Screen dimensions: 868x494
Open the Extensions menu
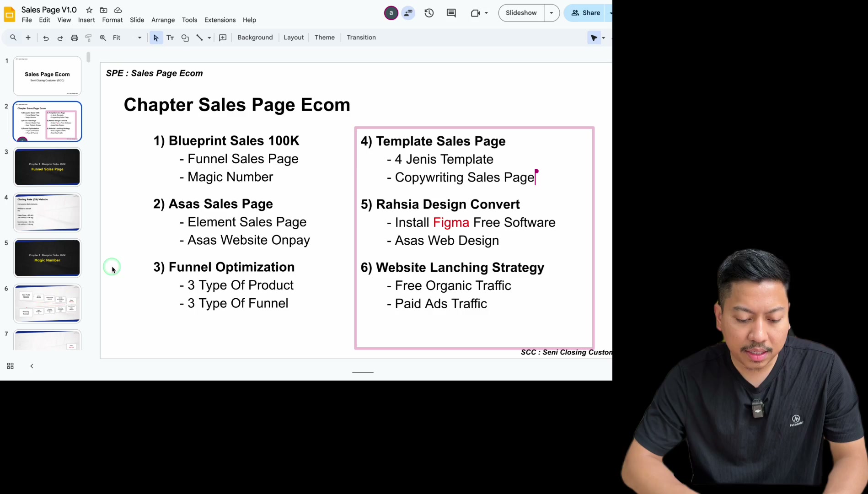click(220, 20)
